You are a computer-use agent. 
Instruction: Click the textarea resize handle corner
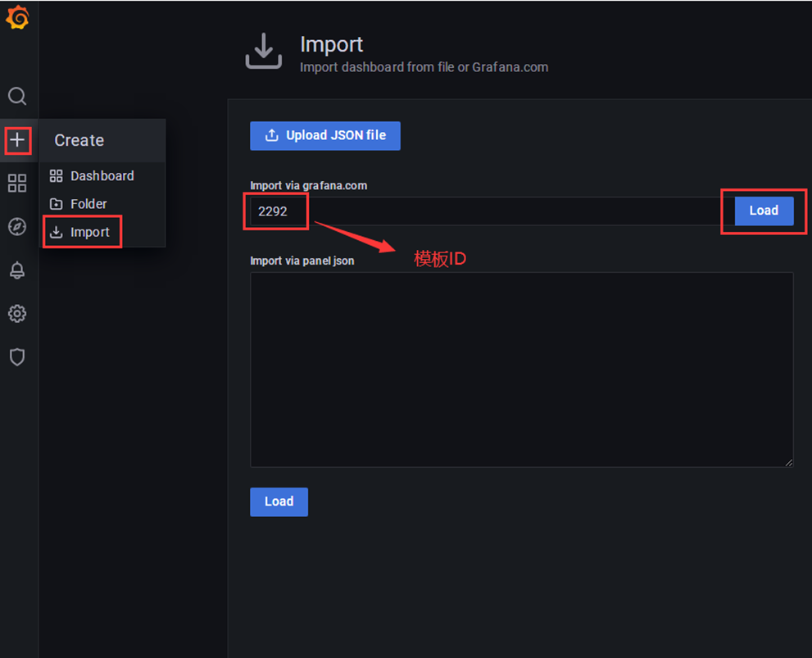point(788,462)
